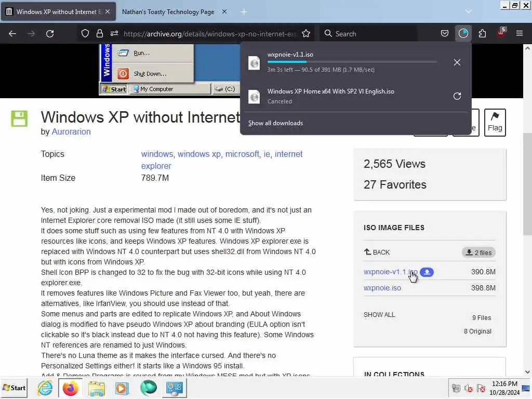View site security lock info

(x=99, y=34)
